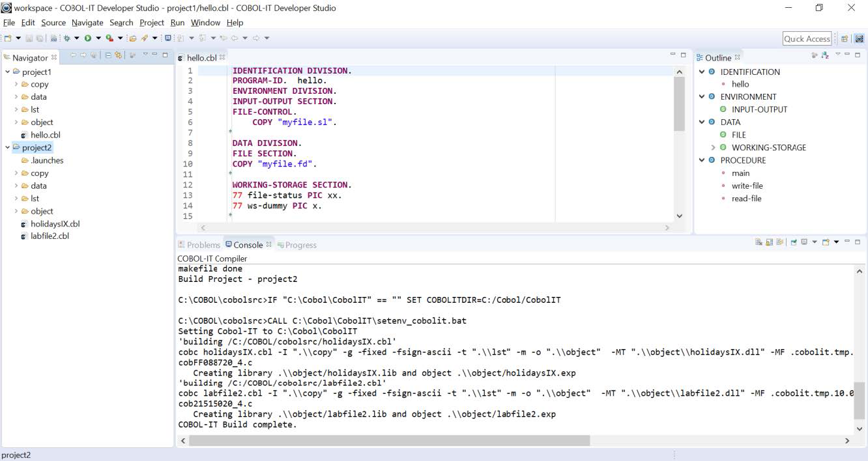Viewport: 868px width, 461px height.
Task: Open the Run configurations dropdown arrow
Action: [98, 38]
